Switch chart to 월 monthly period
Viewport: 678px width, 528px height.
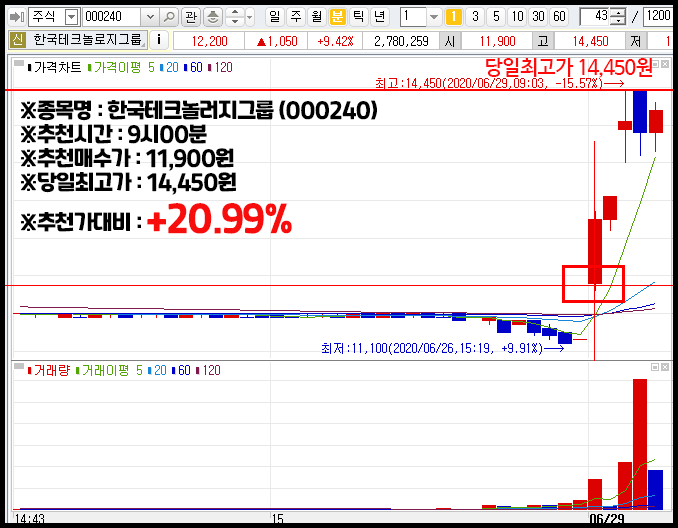click(317, 17)
